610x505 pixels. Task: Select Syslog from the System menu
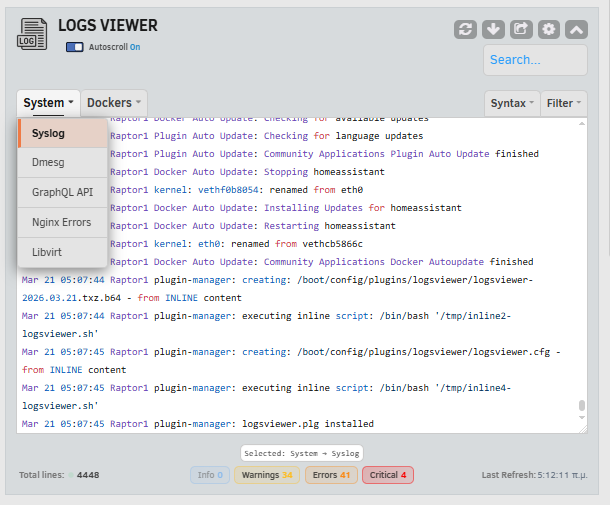(63, 133)
